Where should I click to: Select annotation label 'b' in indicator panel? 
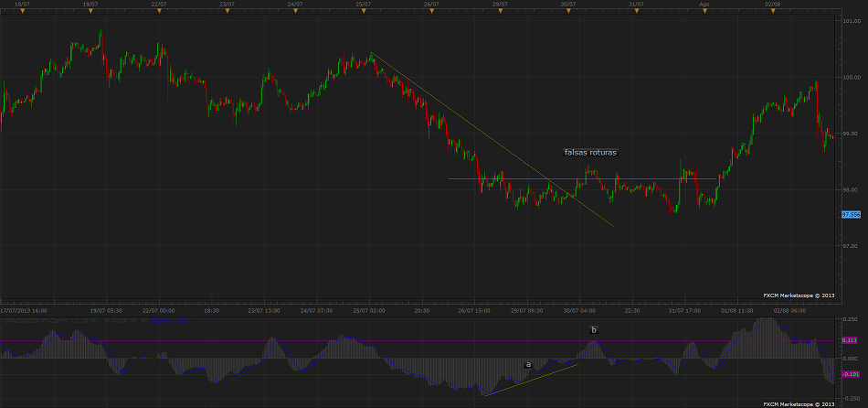coord(593,329)
